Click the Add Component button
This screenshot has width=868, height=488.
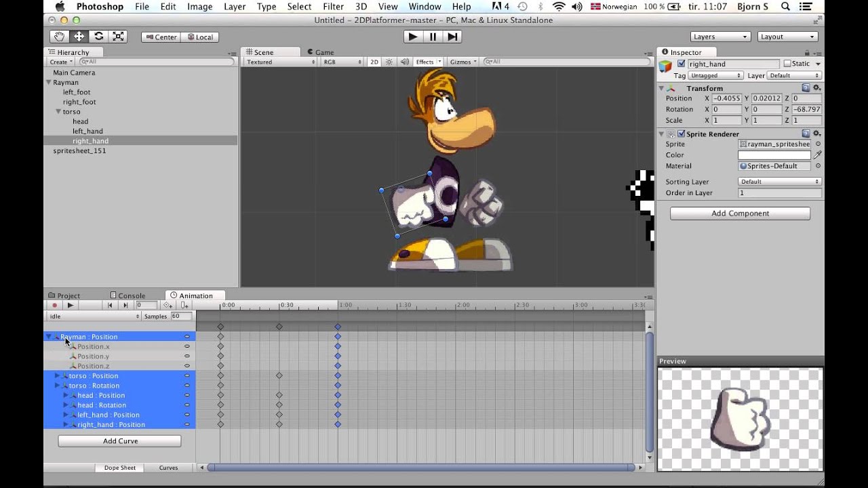[x=740, y=213]
